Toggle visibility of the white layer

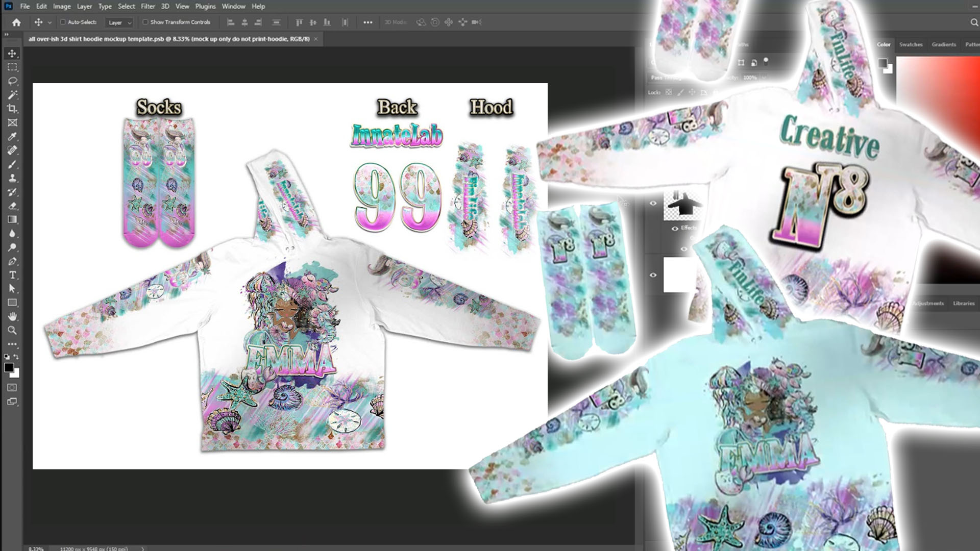(x=653, y=275)
